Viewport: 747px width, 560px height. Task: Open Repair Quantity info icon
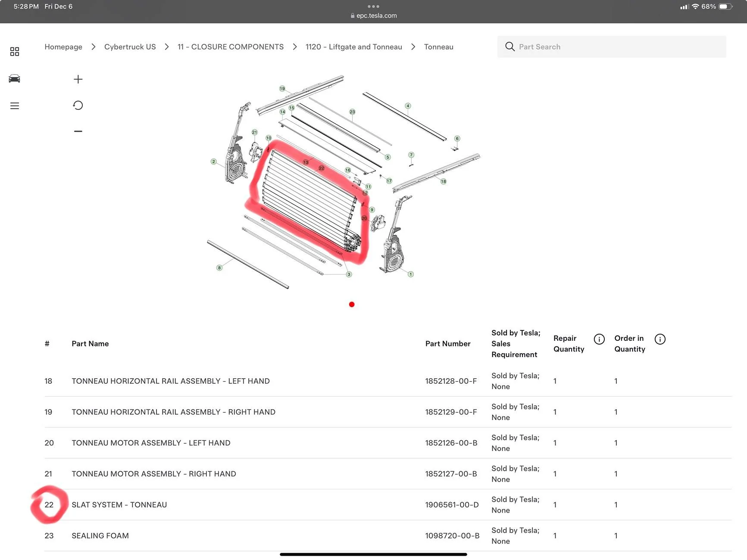tap(599, 339)
